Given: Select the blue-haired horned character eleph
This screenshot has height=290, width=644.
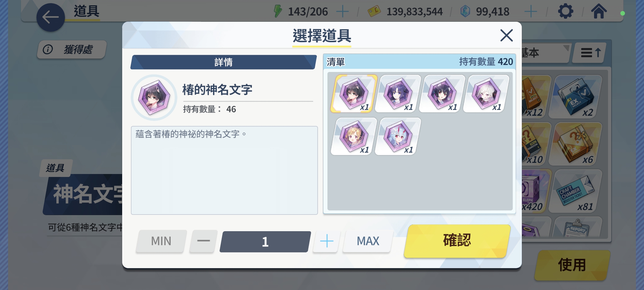Looking at the screenshot, I should pyautogui.click(x=398, y=136).
